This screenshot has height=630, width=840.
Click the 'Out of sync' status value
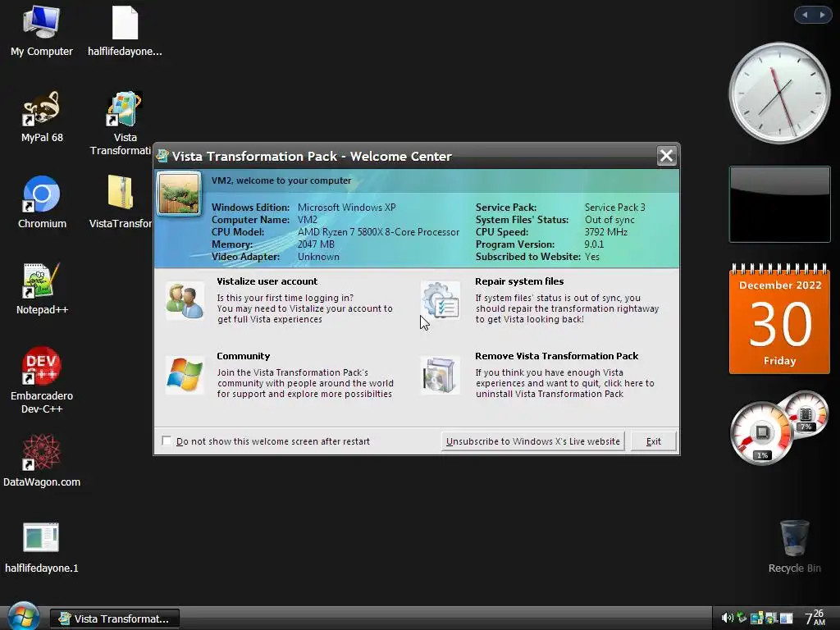[609, 220]
